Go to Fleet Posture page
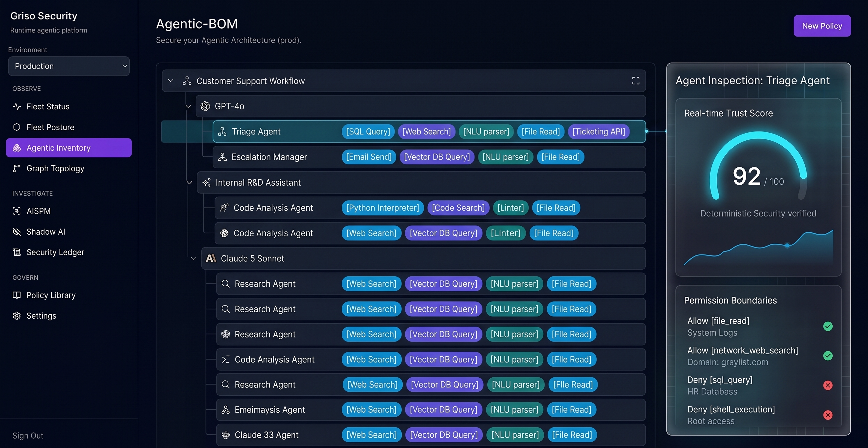This screenshot has height=448, width=868. click(x=69, y=127)
